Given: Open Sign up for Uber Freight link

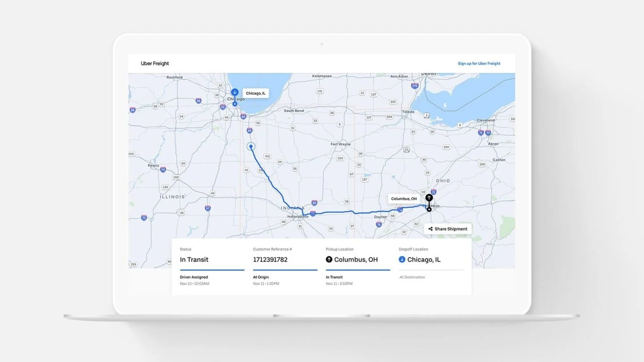Looking at the screenshot, I should pyautogui.click(x=479, y=63).
